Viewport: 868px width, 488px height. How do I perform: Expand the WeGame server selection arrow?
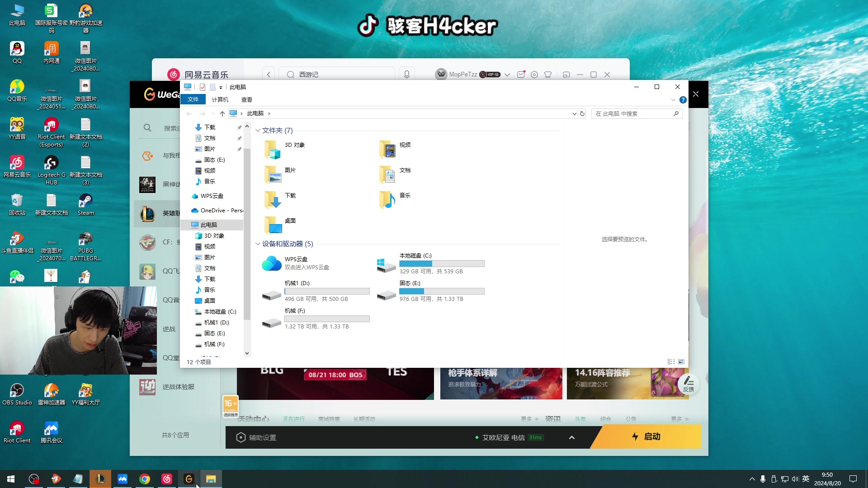click(572, 437)
